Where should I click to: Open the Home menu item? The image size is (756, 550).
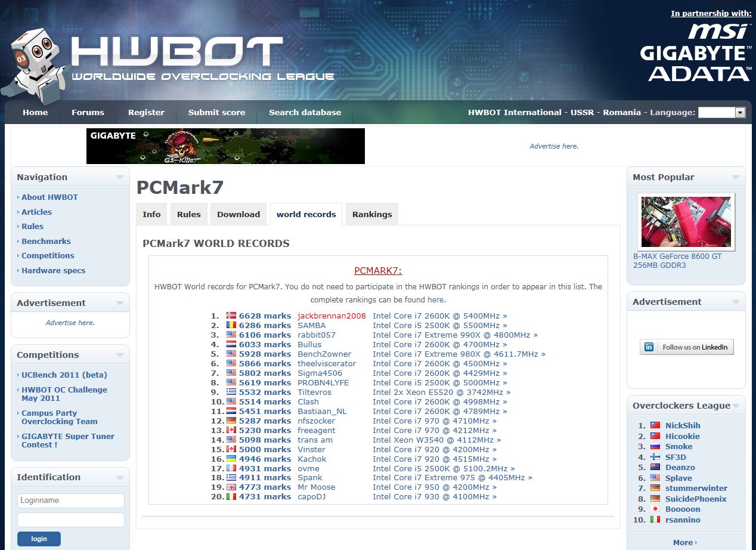[35, 112]
